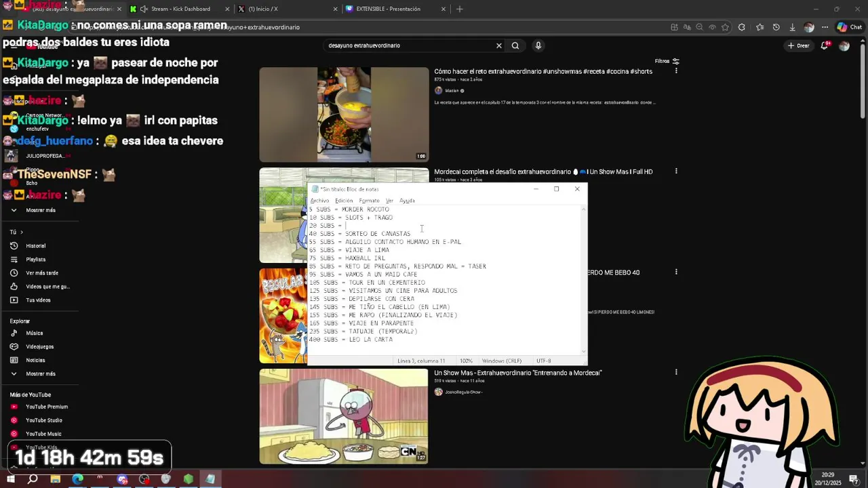Screen dimensions: 868x488
Task: Click 'Windows (CRLF)' in Notepad status bar
Action: (502, 361)
